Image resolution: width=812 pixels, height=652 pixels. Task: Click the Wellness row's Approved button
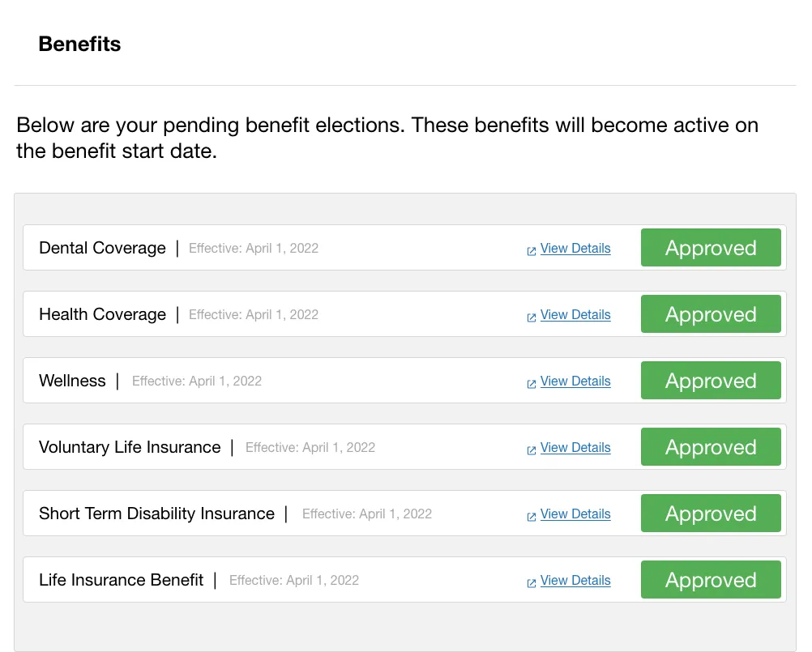point(711,380)
